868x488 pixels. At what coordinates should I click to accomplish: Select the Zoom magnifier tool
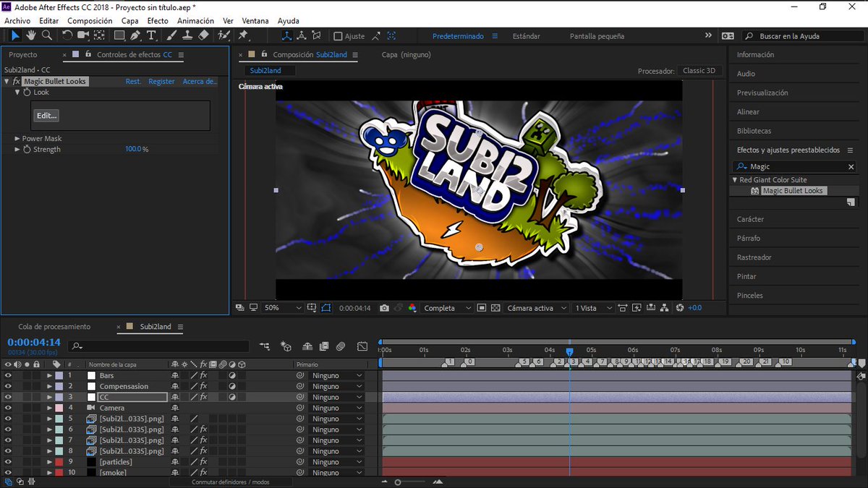coord(47,35)
